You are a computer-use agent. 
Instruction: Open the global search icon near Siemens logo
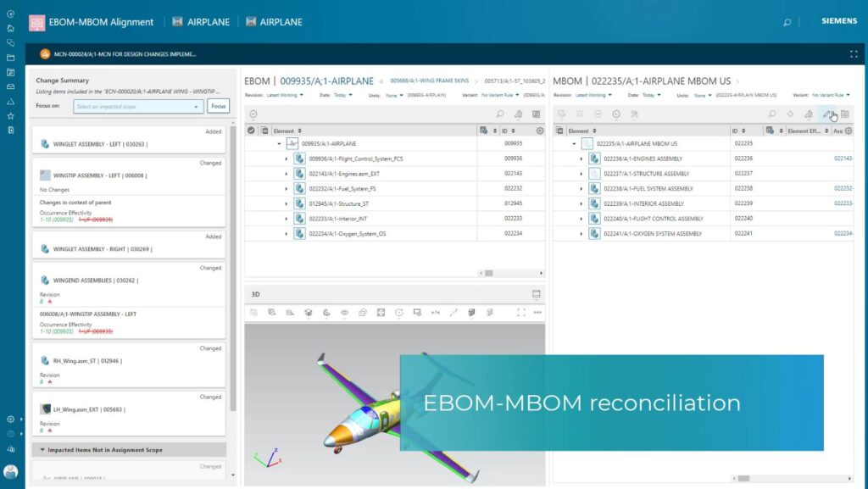[787, 22]
